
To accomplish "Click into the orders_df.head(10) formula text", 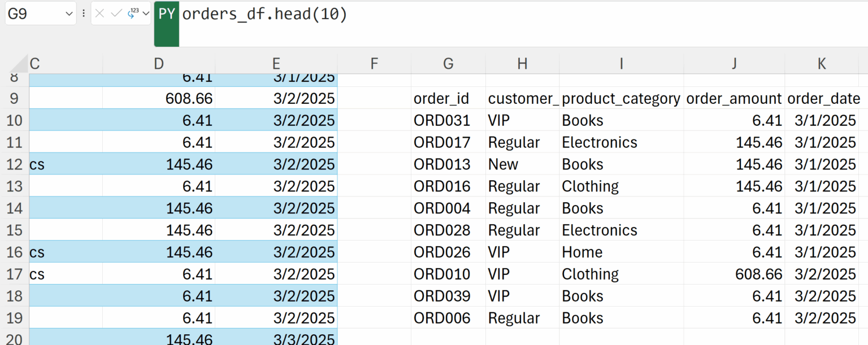I will pyautogui.click(x=264, y=15).
